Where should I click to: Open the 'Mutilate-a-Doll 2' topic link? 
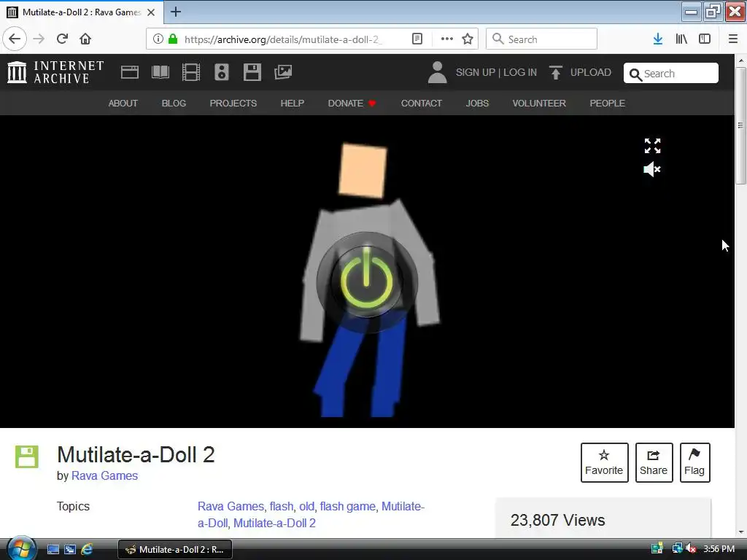coord(274,523)
